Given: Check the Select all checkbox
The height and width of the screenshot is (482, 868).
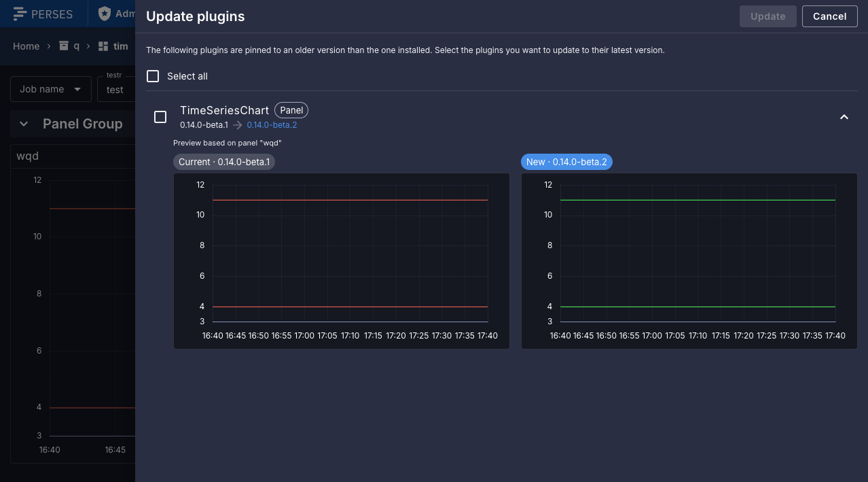Looking at the screenshot, I should point(153,76).
